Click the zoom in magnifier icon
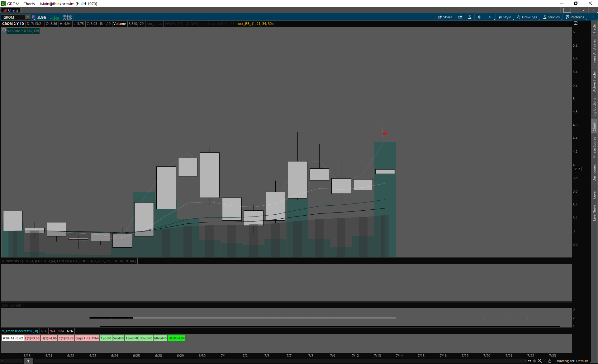 (540, 361)
